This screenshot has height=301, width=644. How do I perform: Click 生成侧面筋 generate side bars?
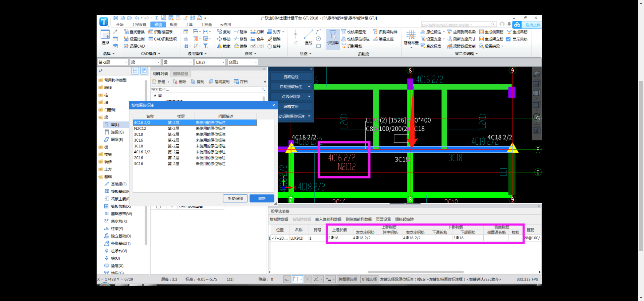tap(491, 32)
